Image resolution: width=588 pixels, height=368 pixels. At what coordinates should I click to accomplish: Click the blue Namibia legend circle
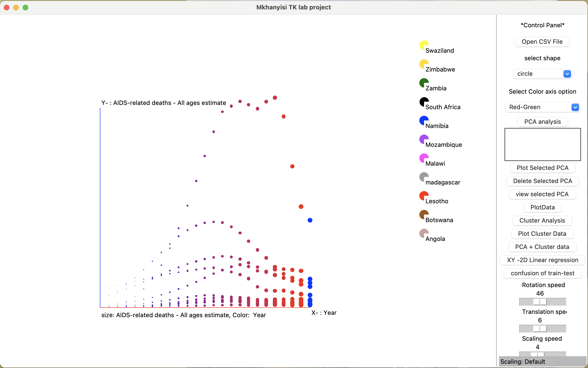pyautogui.click(x=424, y=120)
